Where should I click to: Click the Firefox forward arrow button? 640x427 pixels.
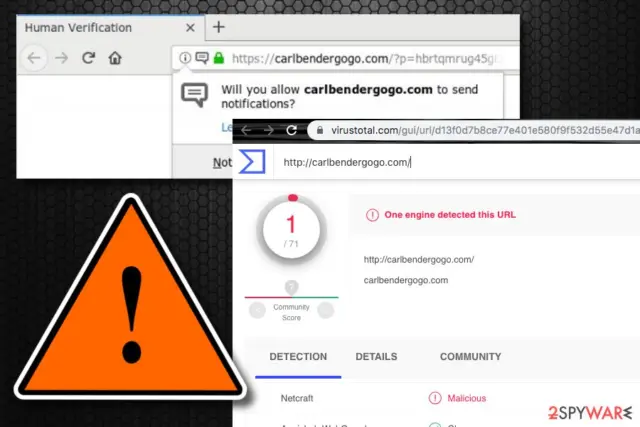click(62, 58)
